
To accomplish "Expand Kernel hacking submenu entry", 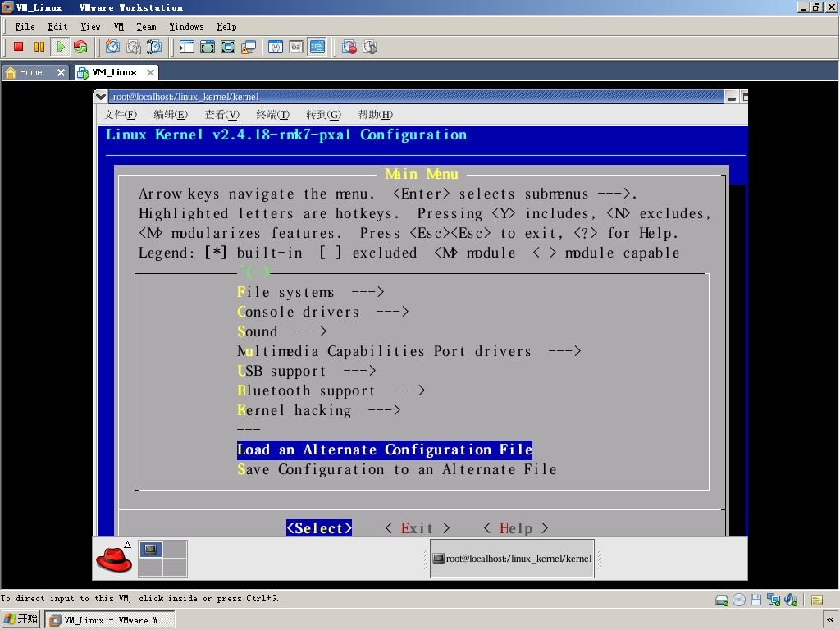I will click(x=319, y=410).
